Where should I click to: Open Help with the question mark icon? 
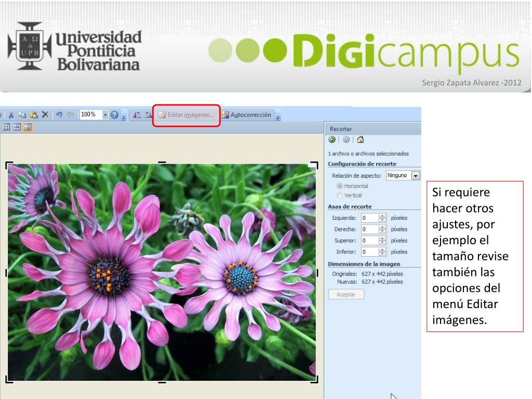[x=115, y=115]
